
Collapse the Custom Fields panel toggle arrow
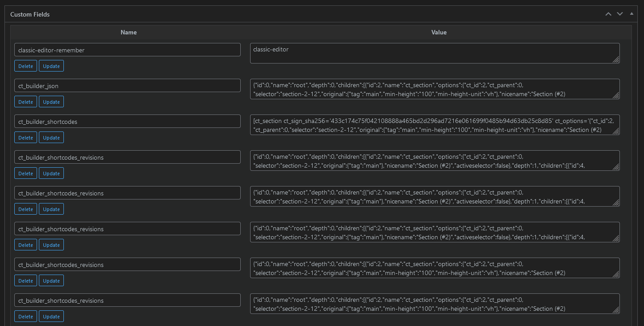click(x=631, y=14)
